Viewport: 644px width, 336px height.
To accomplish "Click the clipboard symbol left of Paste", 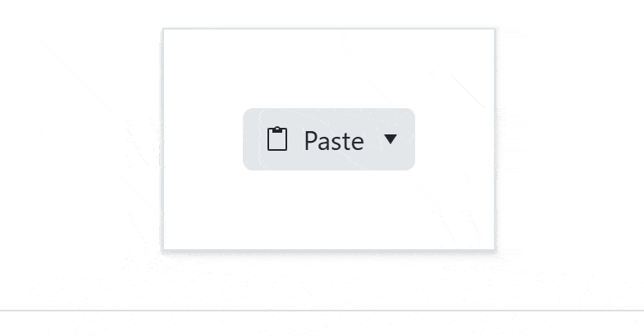I will tap(277, 139).
